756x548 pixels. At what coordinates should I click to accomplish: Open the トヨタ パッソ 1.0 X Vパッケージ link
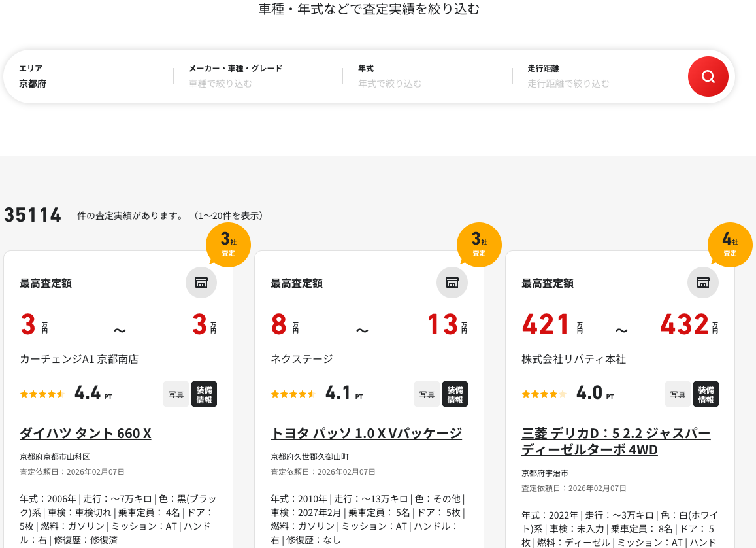coord(366,434)
